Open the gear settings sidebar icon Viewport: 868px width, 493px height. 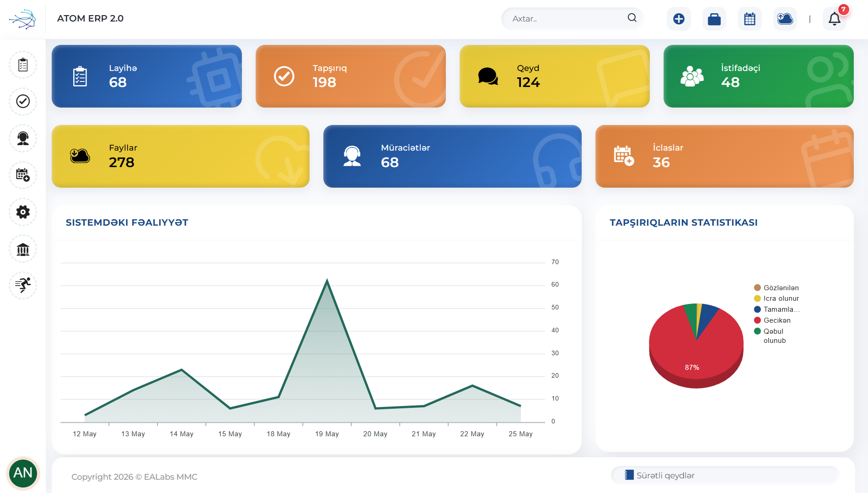23,212
